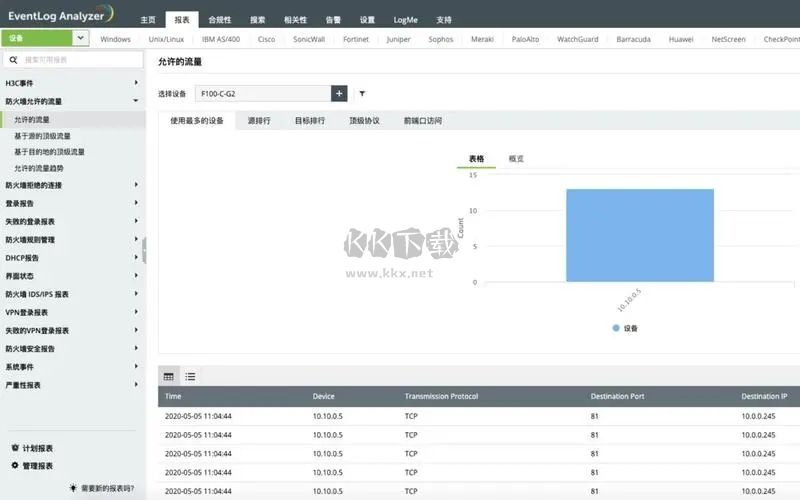
Task: Sort by the Destination Port column header
Action: click(x=617, y=396)
